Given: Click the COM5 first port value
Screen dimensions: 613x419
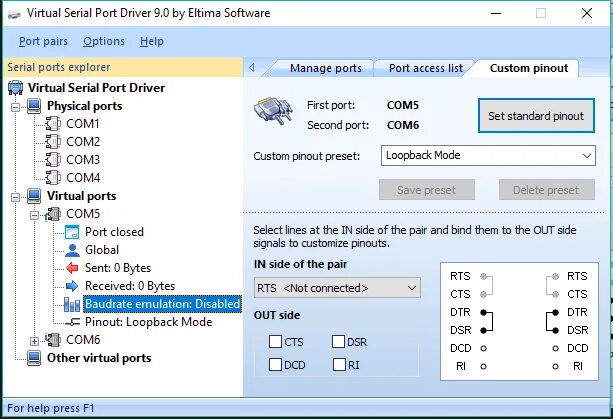Looking at the screenshot, I should (403, 105).
